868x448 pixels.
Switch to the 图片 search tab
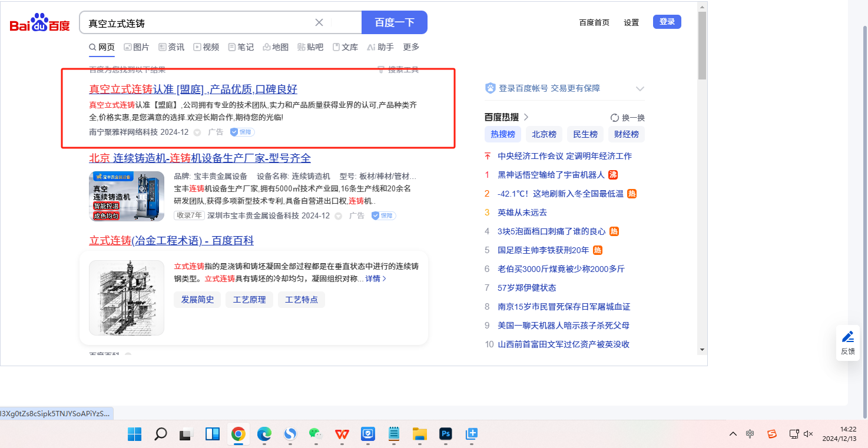pyautogui.click(x=137, y=47)
